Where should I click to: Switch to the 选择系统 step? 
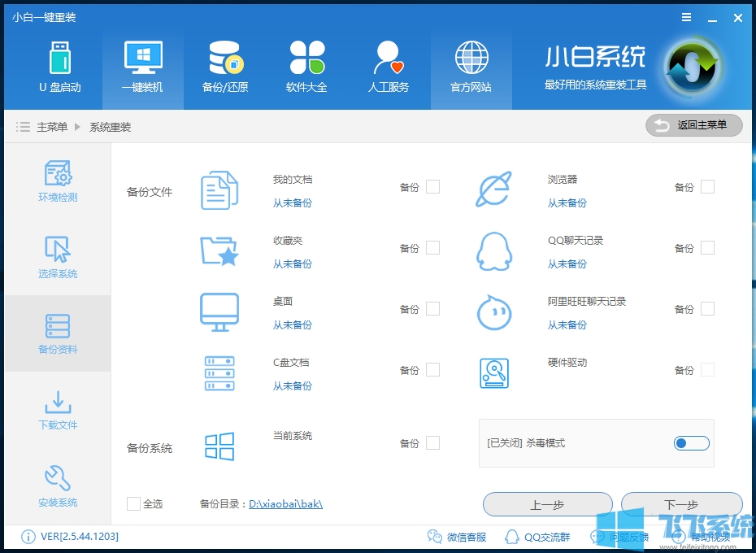click(x=57, y=257)
